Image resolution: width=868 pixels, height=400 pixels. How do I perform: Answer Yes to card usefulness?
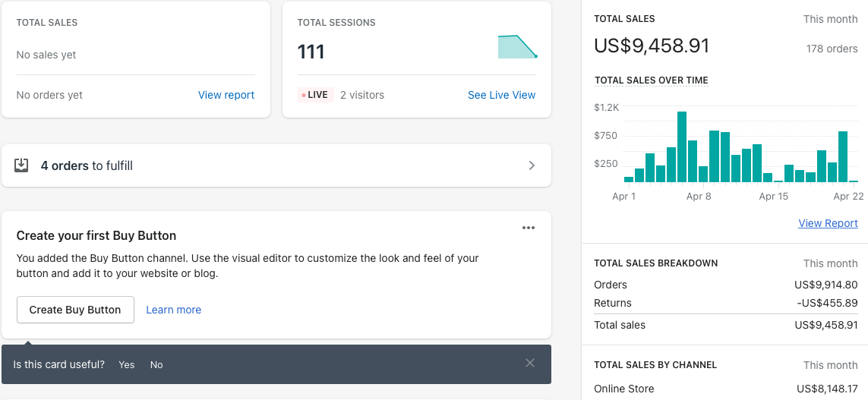127,365
